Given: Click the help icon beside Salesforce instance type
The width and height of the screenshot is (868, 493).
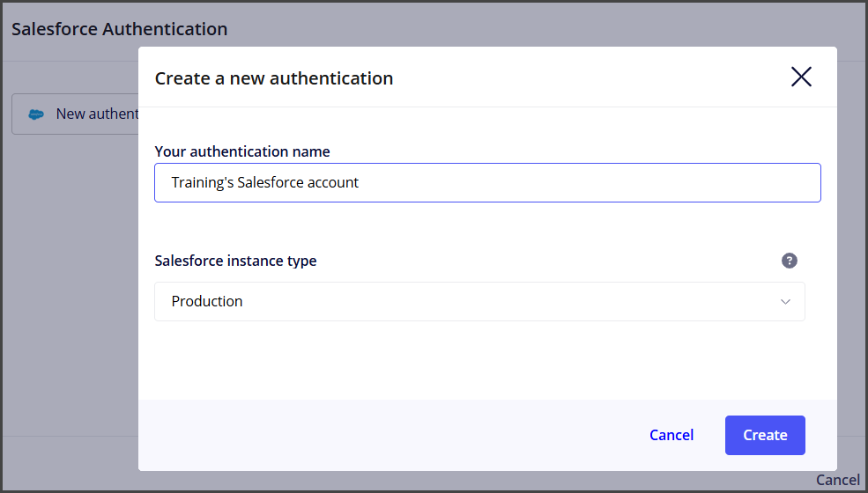Looking at the screenshot, I should [x=789, y=261].
